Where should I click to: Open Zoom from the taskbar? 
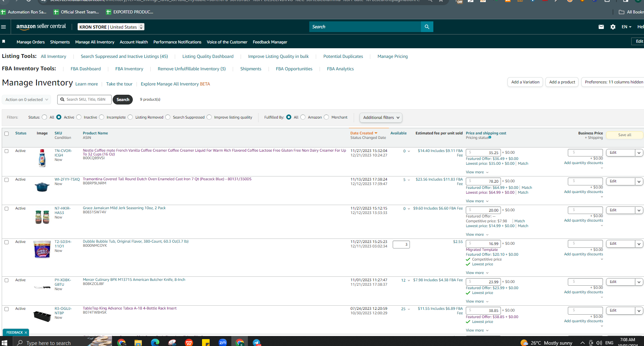pyautogui.click(x=223, y=343)
